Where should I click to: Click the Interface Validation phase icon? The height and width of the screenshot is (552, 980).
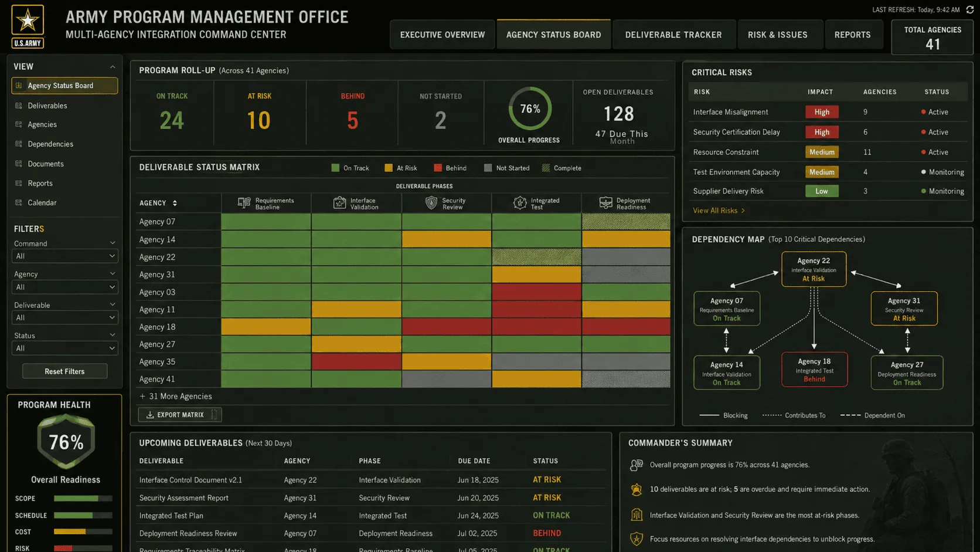tap(339, 203)
